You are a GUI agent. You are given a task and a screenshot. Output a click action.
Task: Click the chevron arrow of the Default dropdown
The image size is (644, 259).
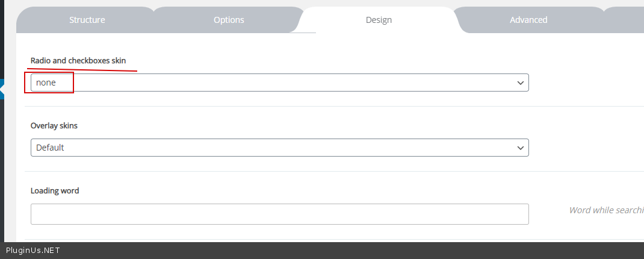click(521, 148)
